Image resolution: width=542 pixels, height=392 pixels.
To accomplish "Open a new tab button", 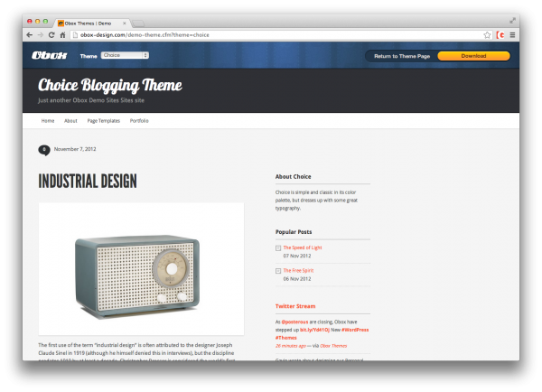I will [x=138, y=23].
